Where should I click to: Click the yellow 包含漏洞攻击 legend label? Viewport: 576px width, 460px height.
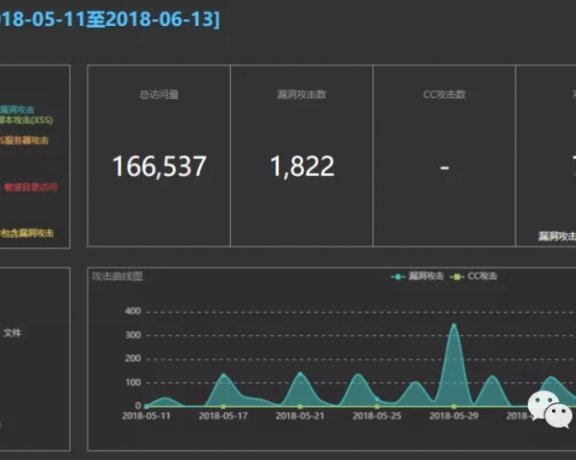click(x=27, y=233)
